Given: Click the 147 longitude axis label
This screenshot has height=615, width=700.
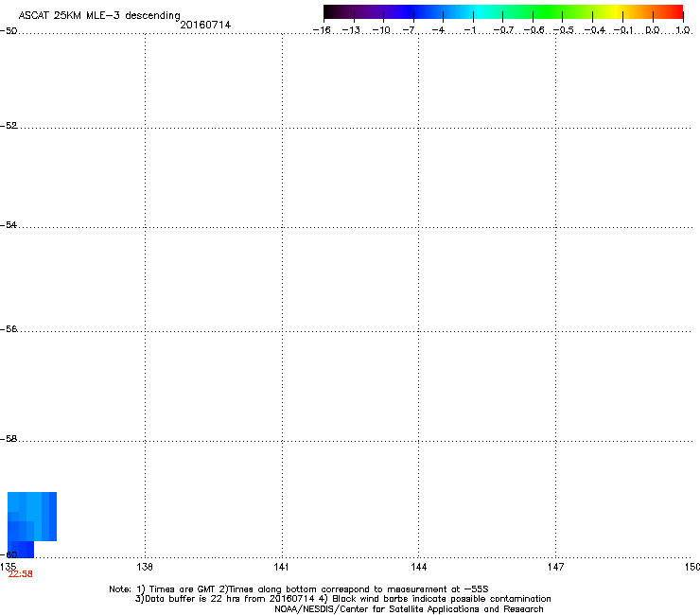Looking at the screenshot, I should pyautogui.click(x=555, y=567).
